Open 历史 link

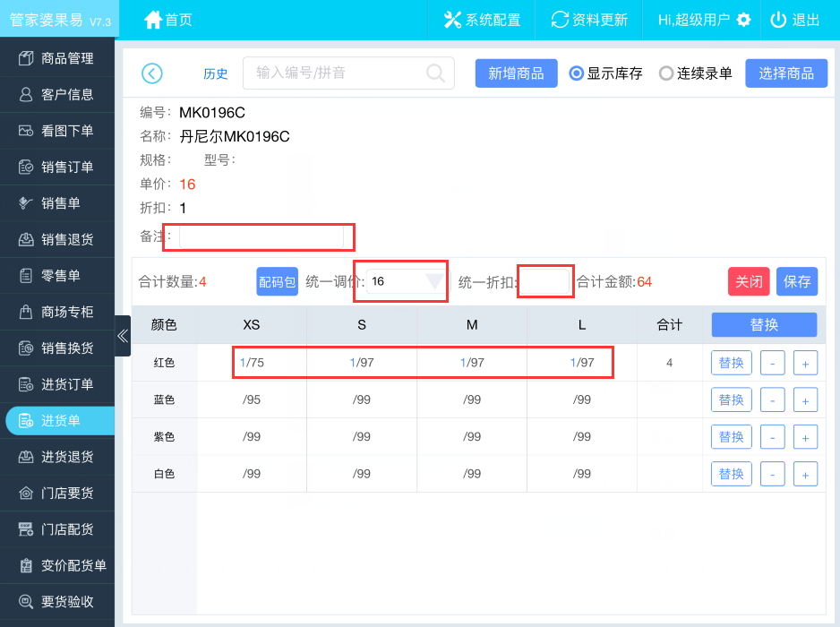(x=215, y=74)
